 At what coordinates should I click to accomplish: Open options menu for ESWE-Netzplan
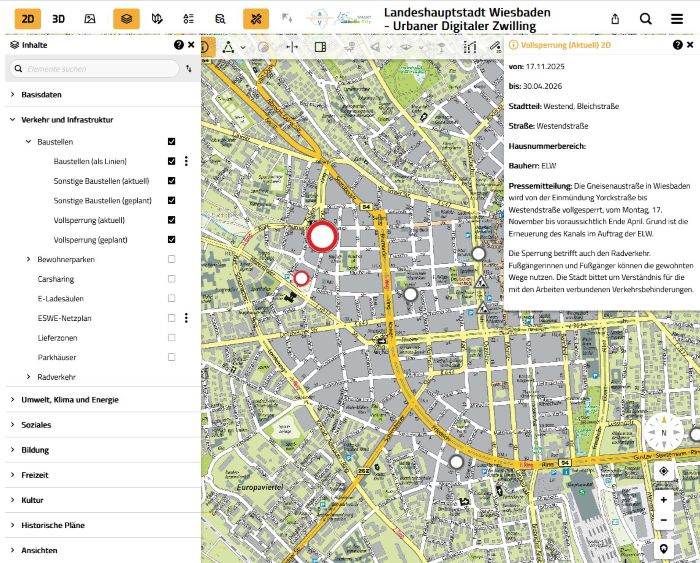pyautogui.click(x=186, y=318)
